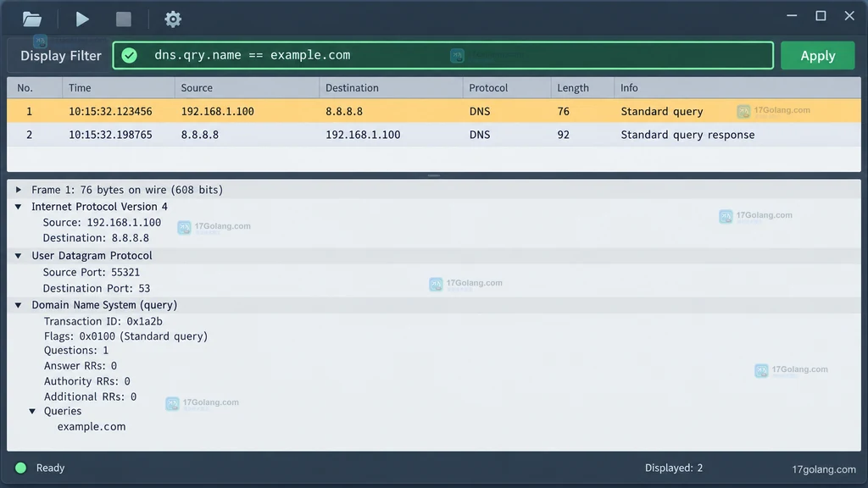This screenshot has height=488, width=868.
Task: Click time 10:15:32.198765 in packet list
Action: 110,135
